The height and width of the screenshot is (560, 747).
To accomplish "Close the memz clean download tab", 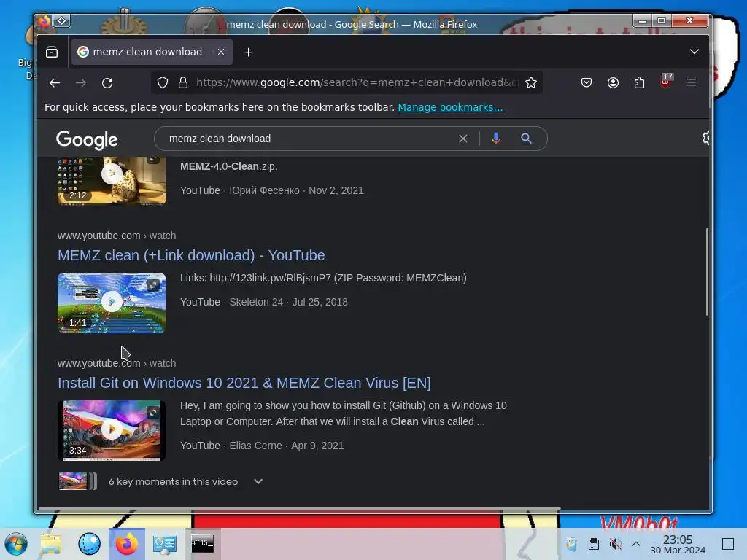I will 221,52.
